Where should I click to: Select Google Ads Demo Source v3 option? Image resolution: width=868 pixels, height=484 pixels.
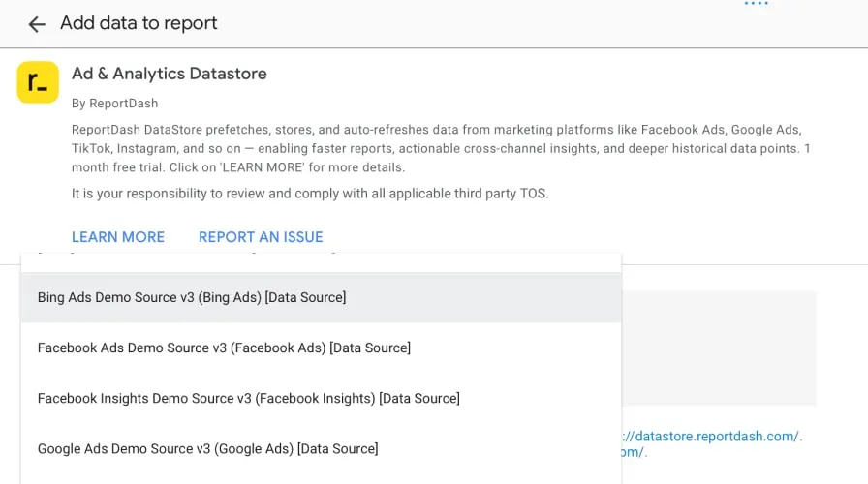coord(321,448)
